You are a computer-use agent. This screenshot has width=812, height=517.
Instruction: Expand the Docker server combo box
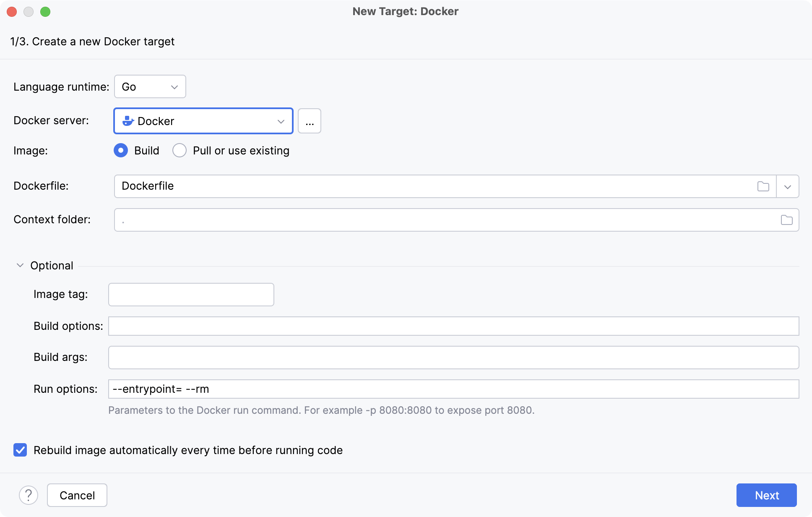click(203, 121)
